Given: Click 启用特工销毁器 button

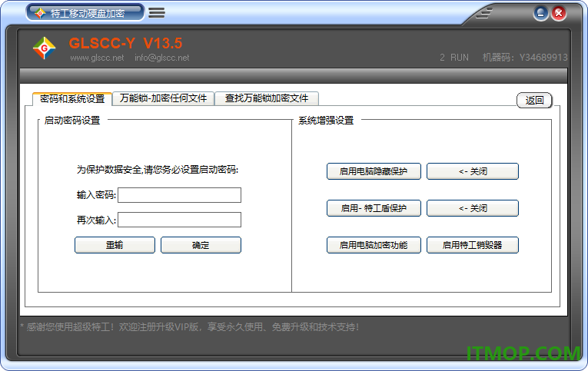Looking at the screenshot, I should point(473,245).
